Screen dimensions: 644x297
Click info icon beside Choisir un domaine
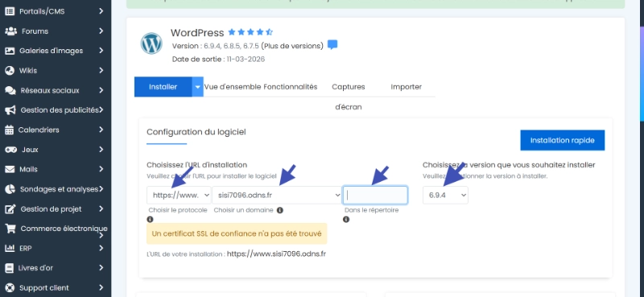coord(279,210)
